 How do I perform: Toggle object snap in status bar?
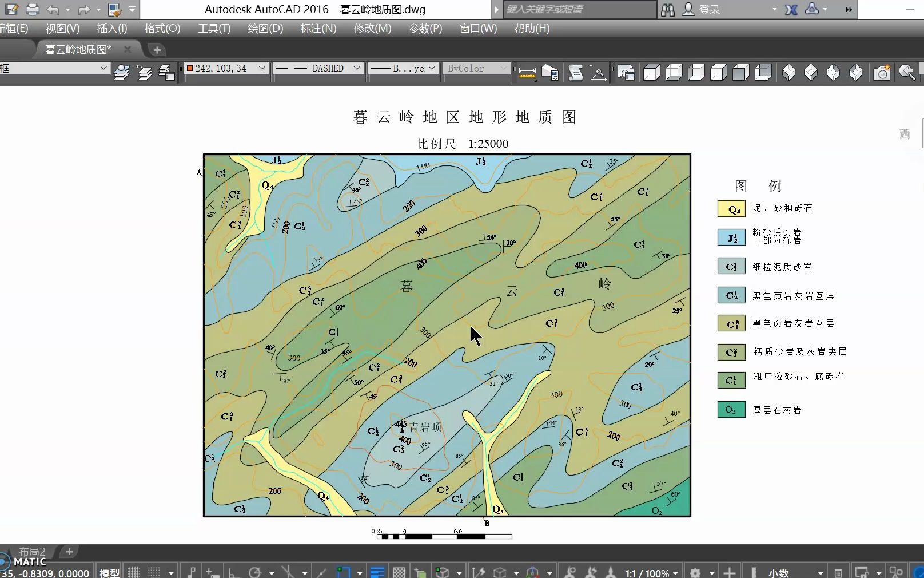tap(343, 572)
